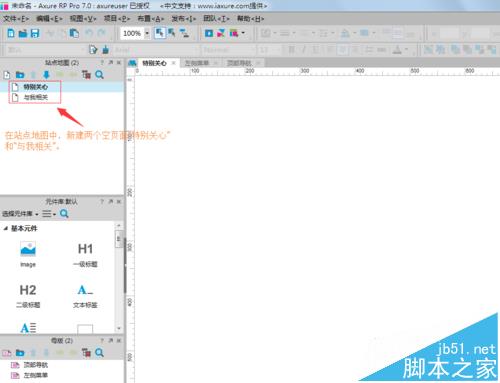Close the 左侧菜单 tab
The width and height of the screenshot is (500, 383).
216,63
